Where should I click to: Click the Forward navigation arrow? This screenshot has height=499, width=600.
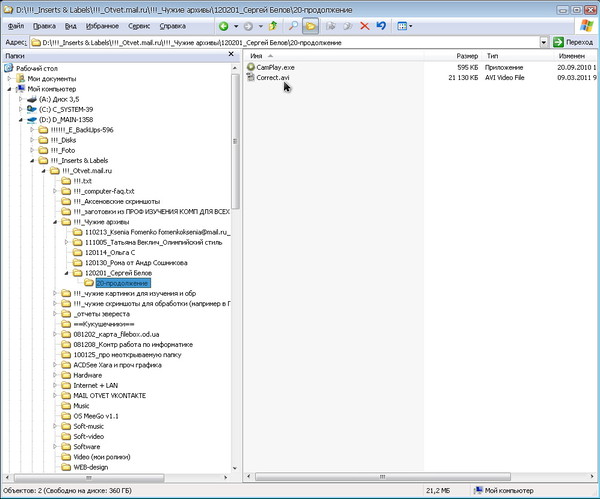pyautogui.click(x=248, y=26)
